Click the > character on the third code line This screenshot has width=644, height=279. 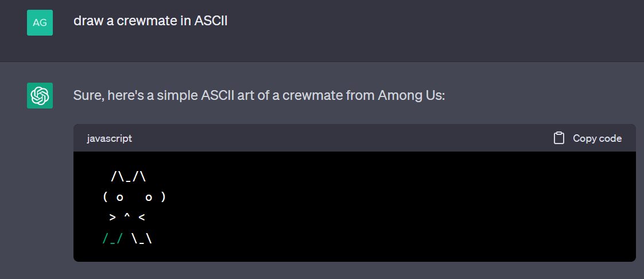[112, 218]
